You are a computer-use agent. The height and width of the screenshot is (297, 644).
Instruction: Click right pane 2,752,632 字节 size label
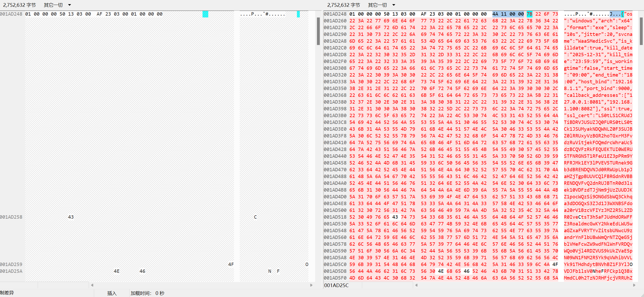tap(343, 5)
